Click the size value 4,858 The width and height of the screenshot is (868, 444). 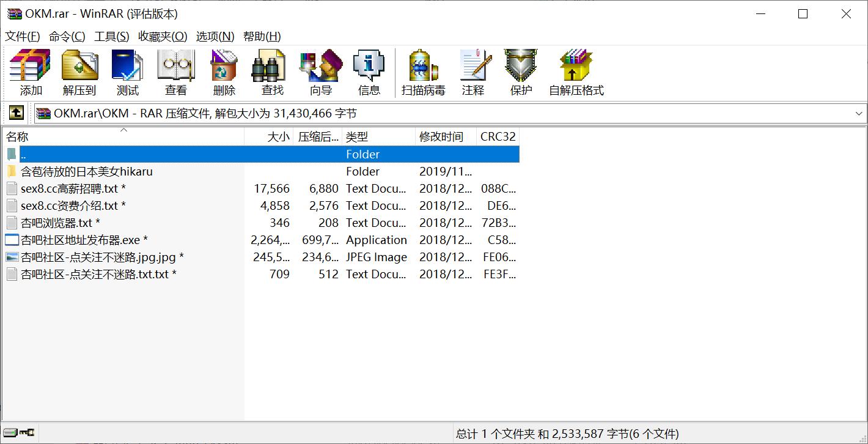coord(275,205)
